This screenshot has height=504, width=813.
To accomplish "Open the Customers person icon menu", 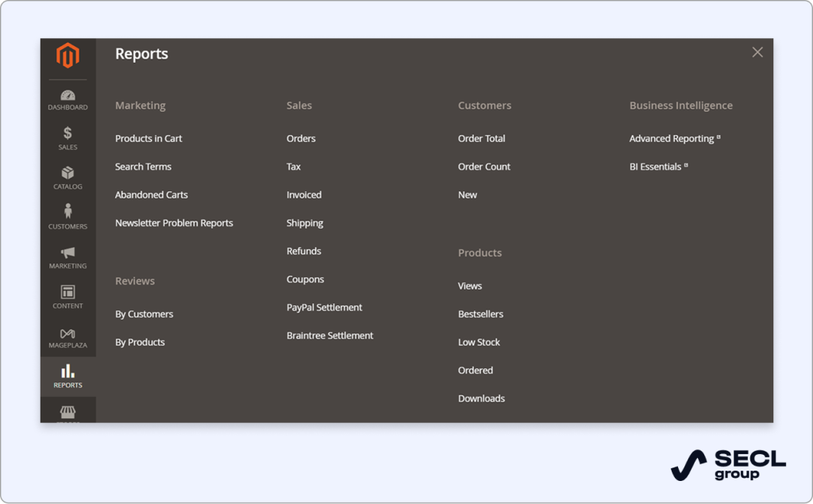I will click(x=67, y=217).
